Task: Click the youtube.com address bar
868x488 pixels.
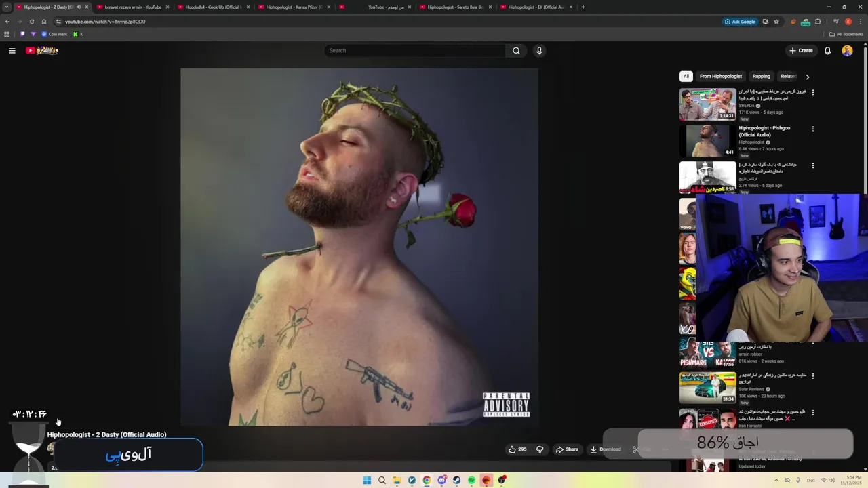Action: point(387,21)
